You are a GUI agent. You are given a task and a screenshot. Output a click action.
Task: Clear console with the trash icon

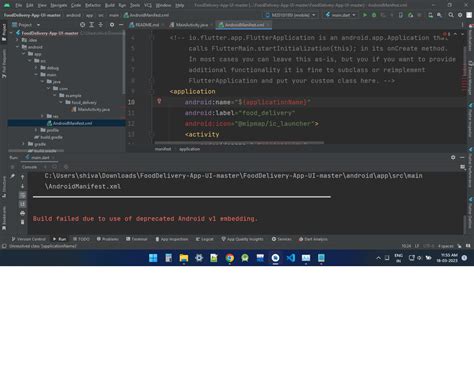pyautogui.click(x=22, y=222)
